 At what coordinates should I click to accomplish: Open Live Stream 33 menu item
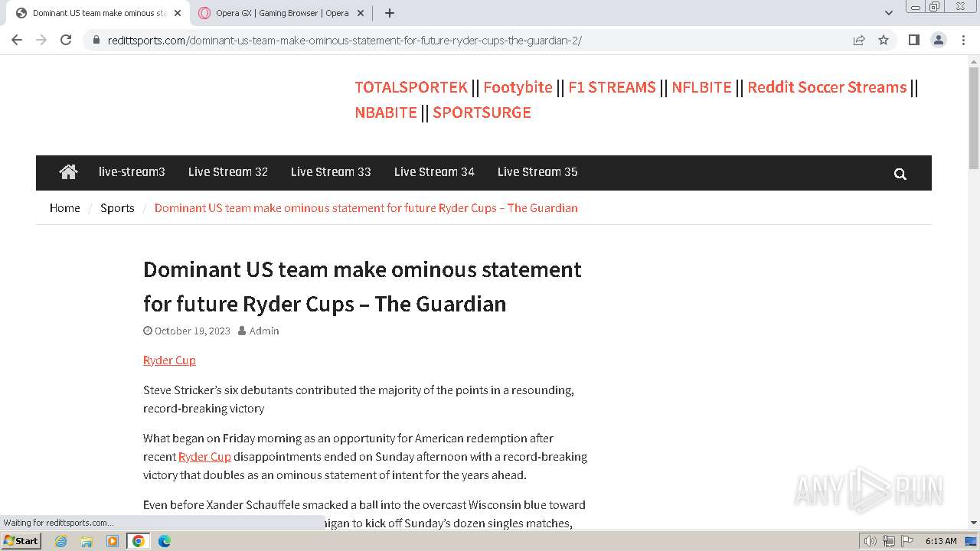tap(331, 172)
